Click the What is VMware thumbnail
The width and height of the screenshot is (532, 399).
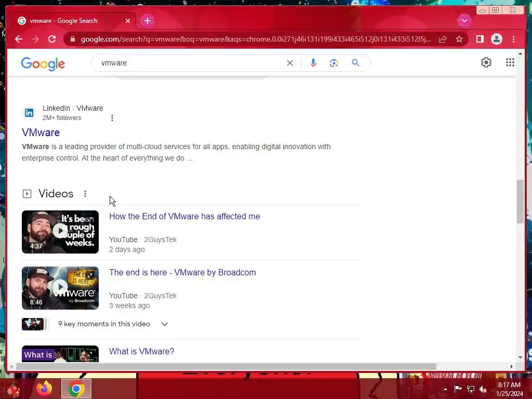tap(60, 354)
